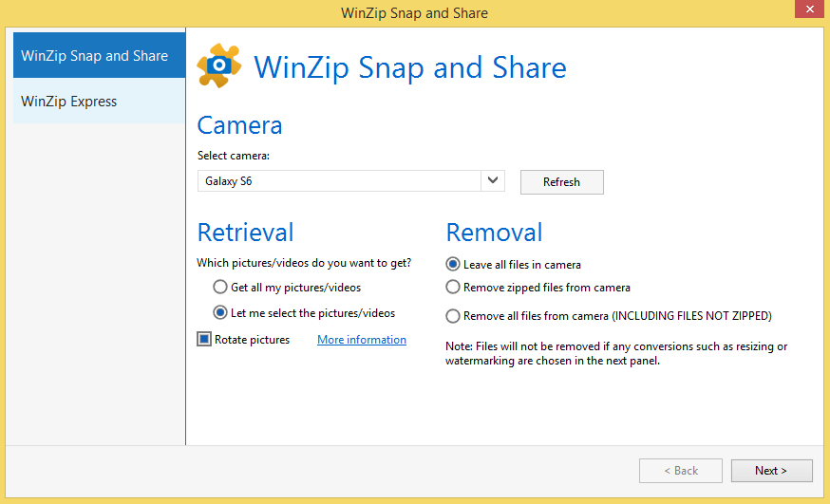The width and height of the screenshot is (830, 504).
Task: Expand the Select camera dropdown arrow
Action: 492,180
